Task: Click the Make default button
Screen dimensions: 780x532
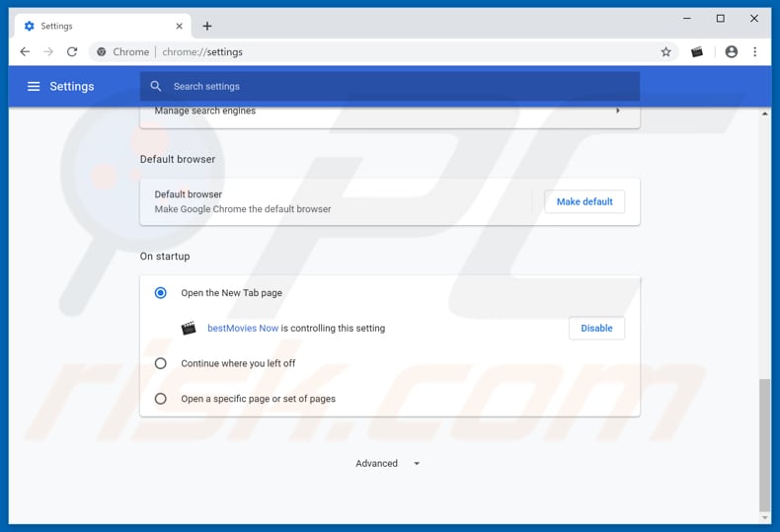Action: (585, 201)
